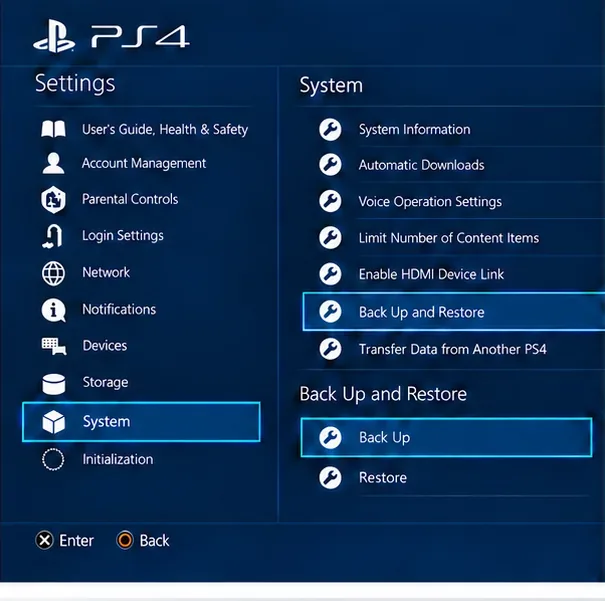The image size is (605, 601).
Task: Select Transfer Data from Another PS4
Action: (x=453, y=349)
